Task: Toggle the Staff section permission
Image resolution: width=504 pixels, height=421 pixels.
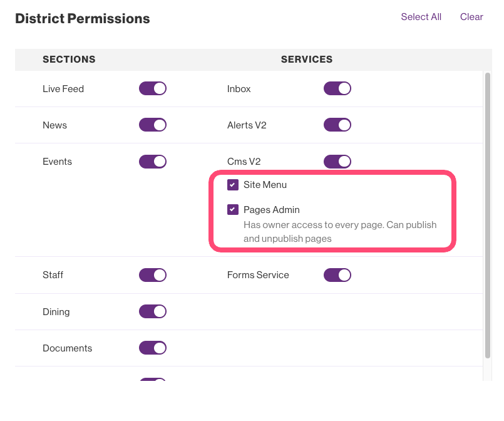Action: [152, 274]
